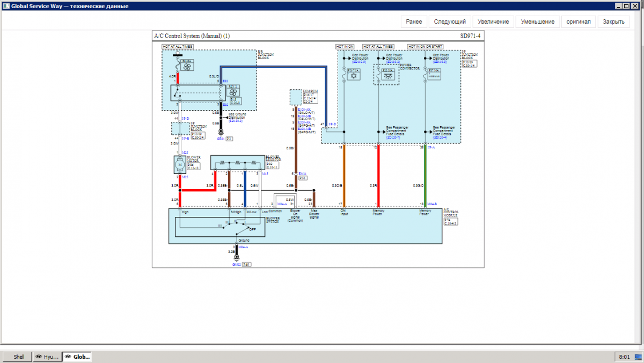Zoom out using Уменьшение button

[x=538, y=21]
